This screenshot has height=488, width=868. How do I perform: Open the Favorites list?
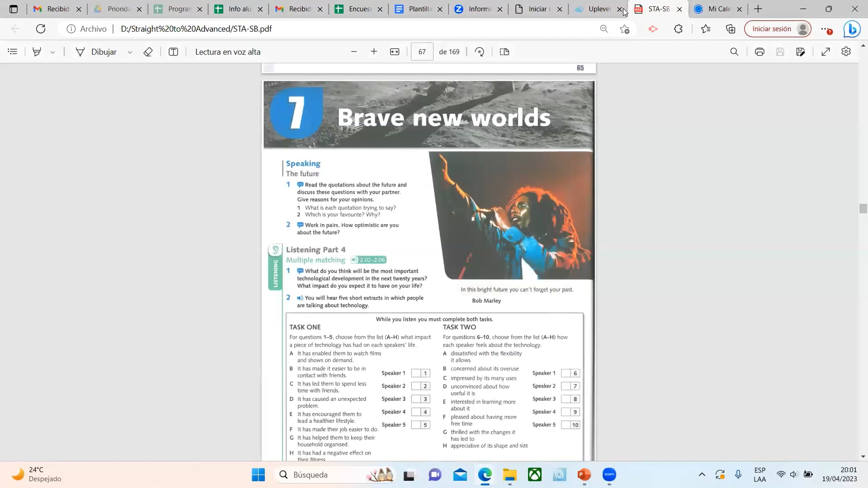706,29
